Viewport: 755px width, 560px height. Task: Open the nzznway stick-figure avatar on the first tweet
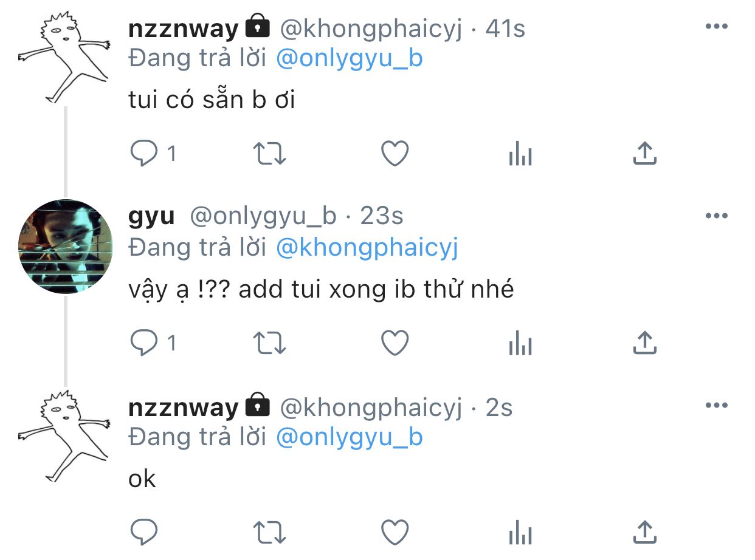click(64, 59)
